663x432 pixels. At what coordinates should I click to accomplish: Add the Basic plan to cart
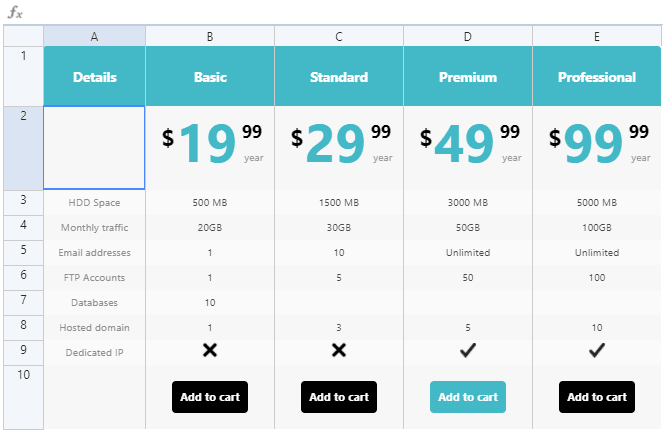click(210, 397)
